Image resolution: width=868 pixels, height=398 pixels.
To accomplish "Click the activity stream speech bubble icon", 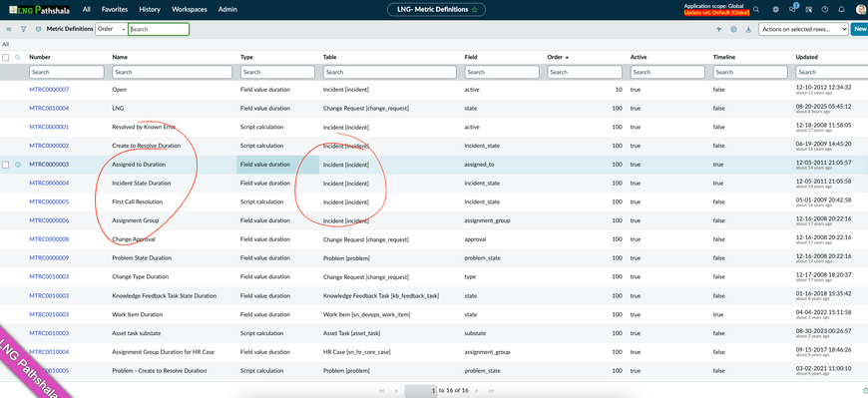I will click(x=38, y=29).
